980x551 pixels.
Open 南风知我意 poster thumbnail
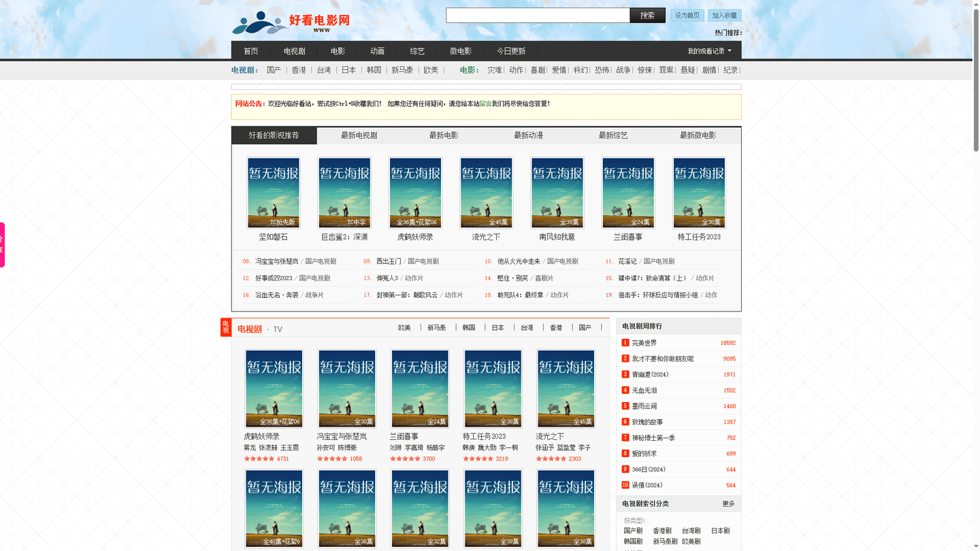tap(557, 193)
